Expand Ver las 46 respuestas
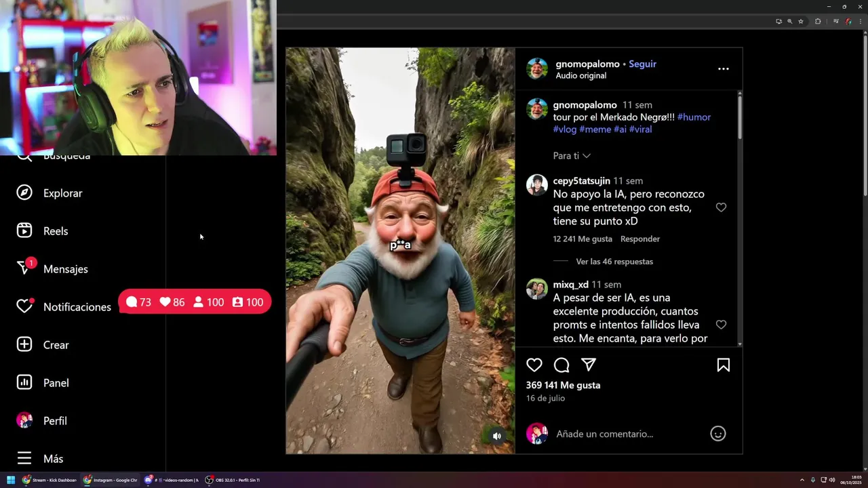This screenshot has height=488, width=868. [x=614, y=262]
